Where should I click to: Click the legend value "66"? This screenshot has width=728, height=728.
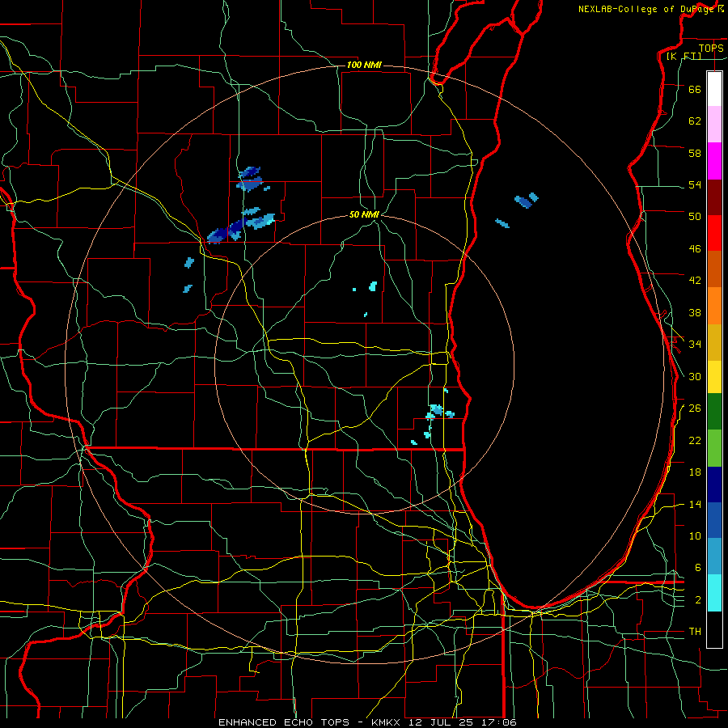(695, 89)
